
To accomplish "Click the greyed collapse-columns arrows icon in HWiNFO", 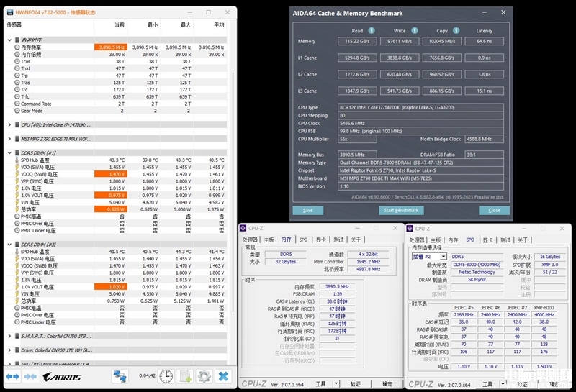I will point(30,377).
